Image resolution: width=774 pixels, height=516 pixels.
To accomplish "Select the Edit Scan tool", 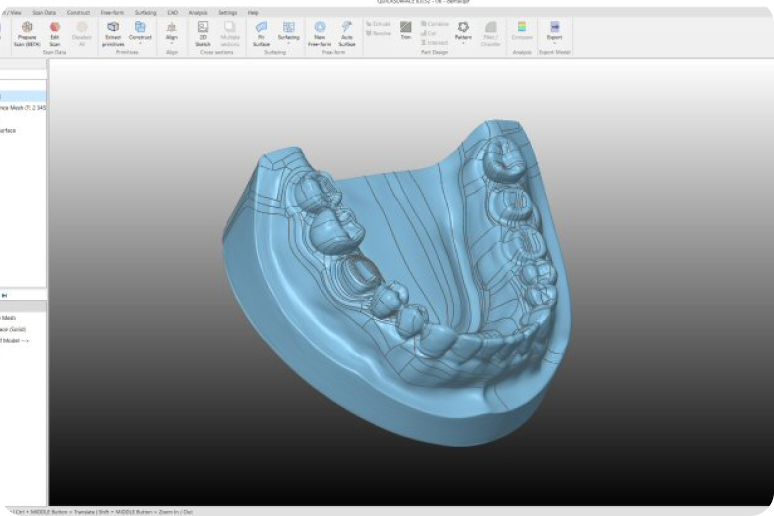I will [55, 28].
